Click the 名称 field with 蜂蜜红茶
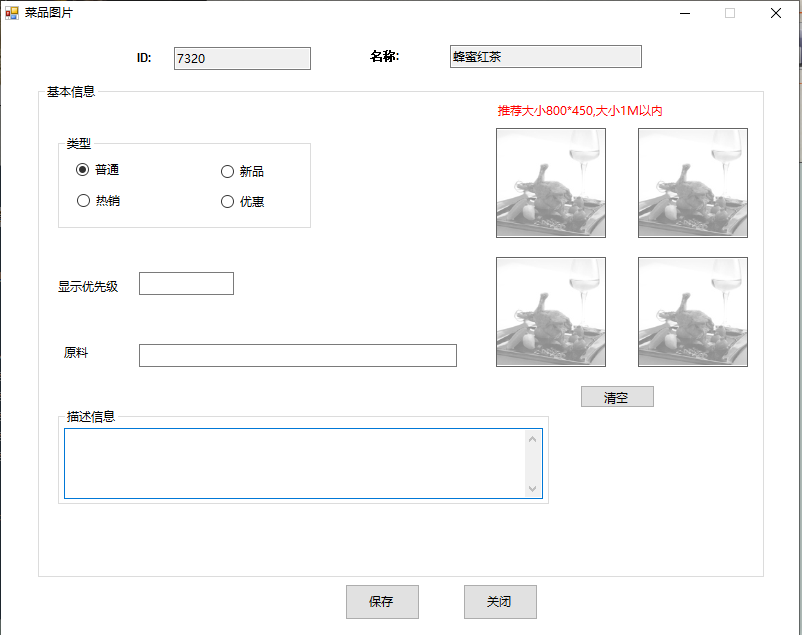Viewport: 802px width, 635px height. coord(545,56)
